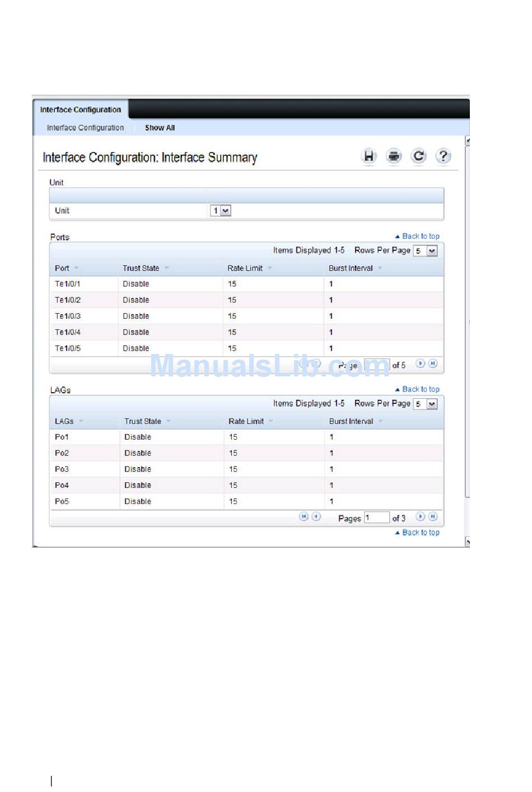Open the Unit dropdown
Viewport: 532px width, 792px height.
coord(221,211)
